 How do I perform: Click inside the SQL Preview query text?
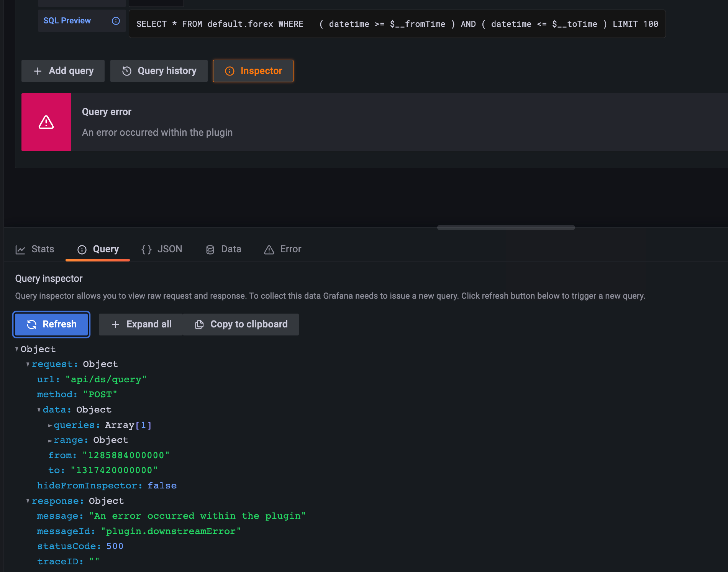[397, 24]
